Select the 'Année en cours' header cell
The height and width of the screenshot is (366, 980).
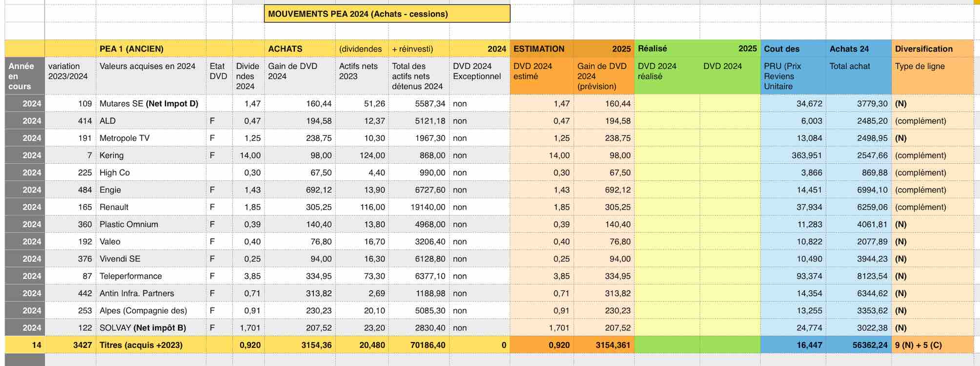(24, 76)
